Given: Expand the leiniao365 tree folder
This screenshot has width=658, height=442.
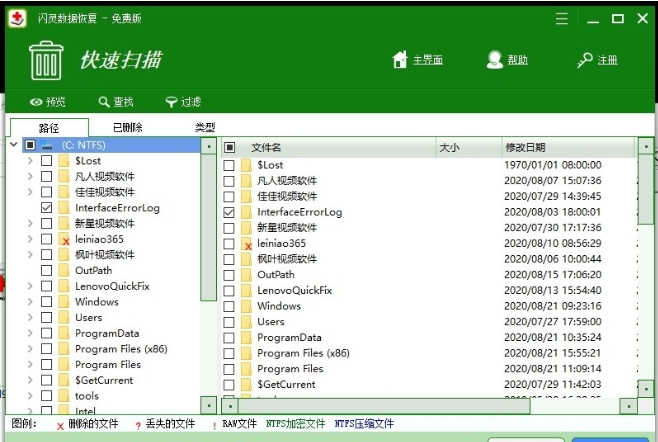Looking at the screenshot, I should tap(30, 239).
